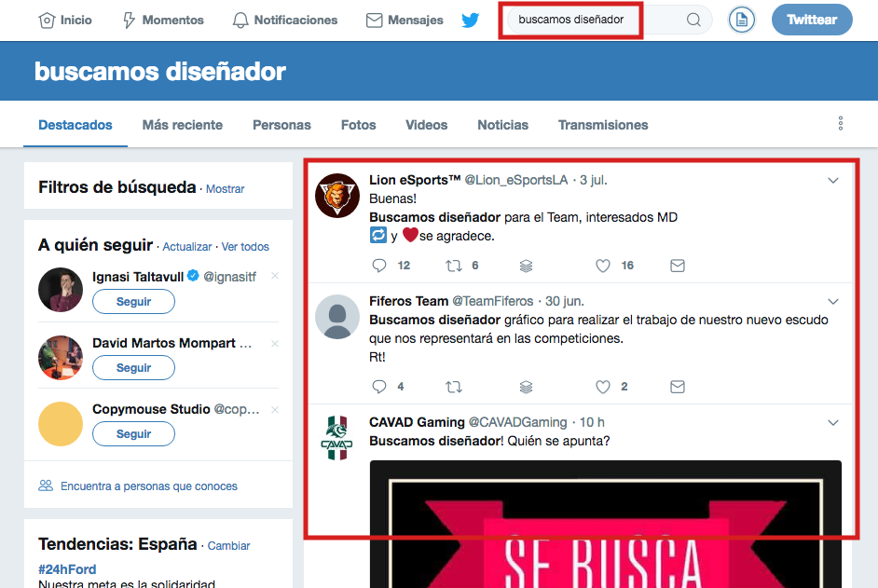Viewport: 878px width, 588px height.
Task: Open Mensajes in the top navigation
Action: pos(405,21)
